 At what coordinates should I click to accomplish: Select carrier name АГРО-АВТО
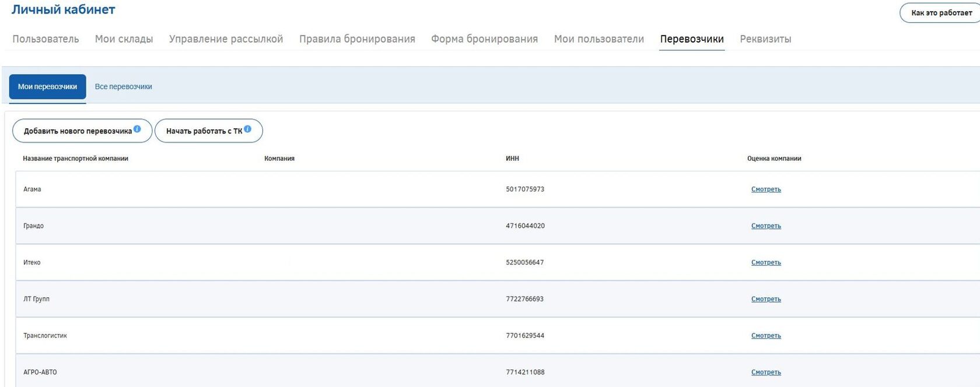40,372
